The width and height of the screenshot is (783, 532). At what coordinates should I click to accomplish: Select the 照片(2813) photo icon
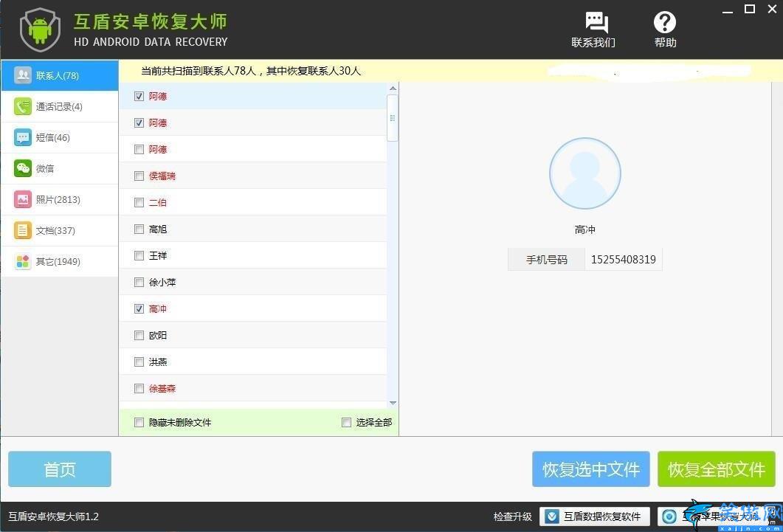[x=22, y=199]
